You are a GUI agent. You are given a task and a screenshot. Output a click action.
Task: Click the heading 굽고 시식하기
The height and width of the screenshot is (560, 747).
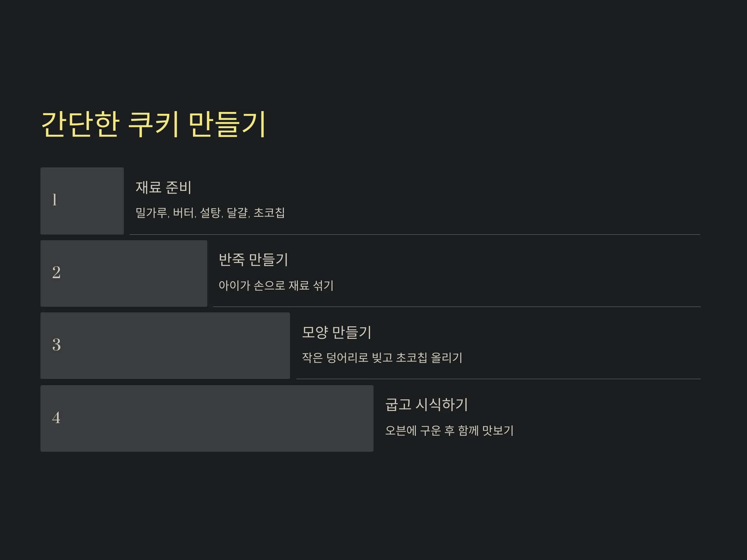(x=426, y=404)
